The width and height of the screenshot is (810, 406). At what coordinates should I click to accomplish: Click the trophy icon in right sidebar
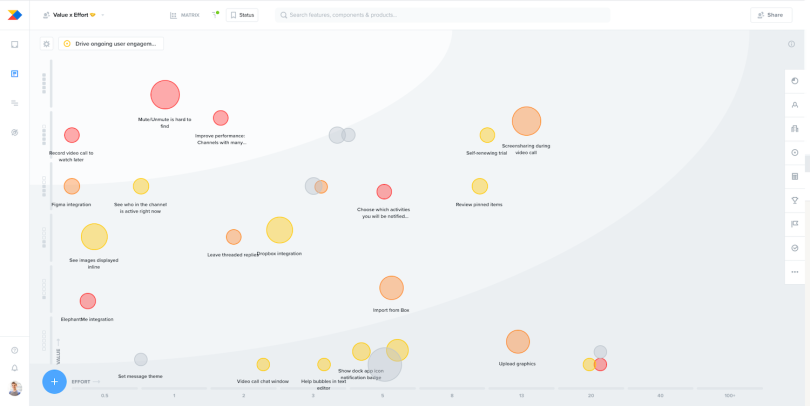(x=795, y=200)
